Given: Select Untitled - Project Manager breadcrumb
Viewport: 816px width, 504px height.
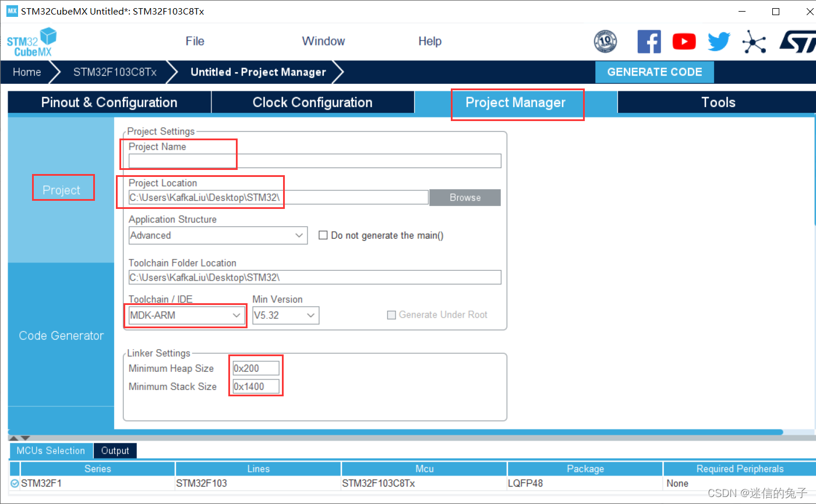Looking at the screenshot, I should point(258,72).
